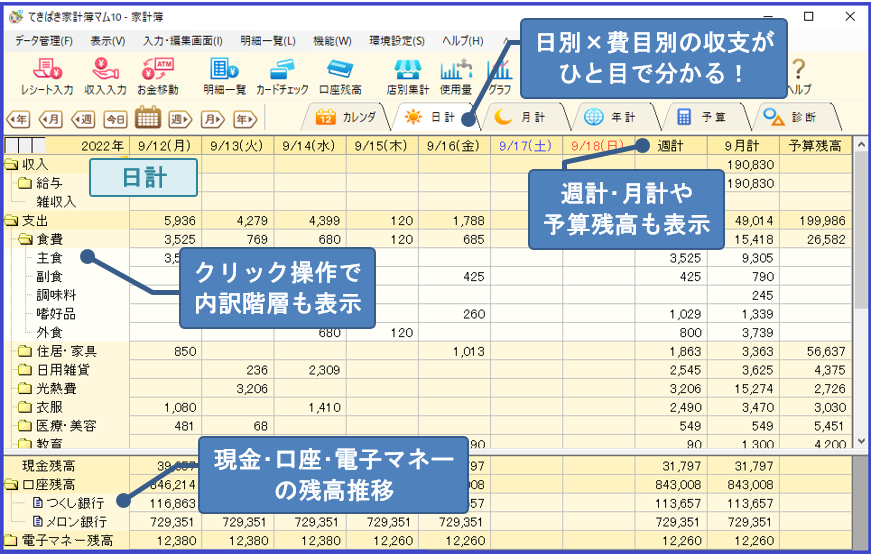This screenshot has width=873, height=554.
Task: Switch to the 年計 tab
Action: coord(615,117)
